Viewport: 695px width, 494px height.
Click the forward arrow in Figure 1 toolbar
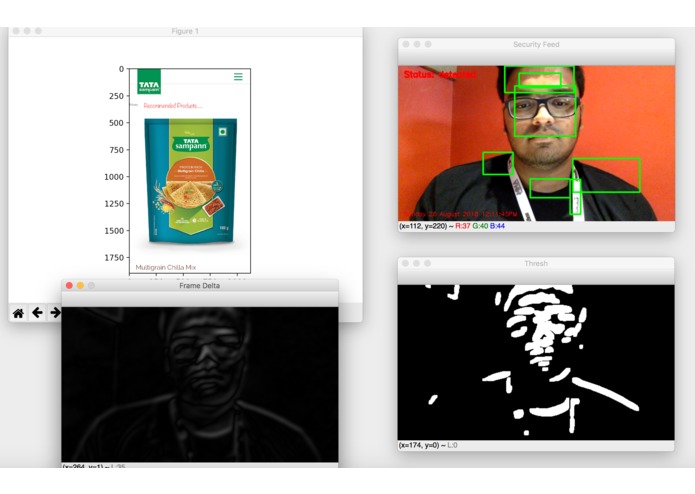(55, 313)
